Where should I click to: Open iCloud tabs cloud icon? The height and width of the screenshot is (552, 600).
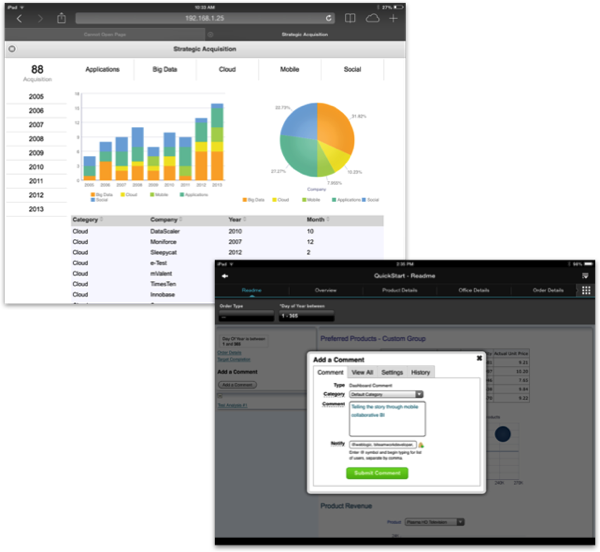tap(372, 18)
